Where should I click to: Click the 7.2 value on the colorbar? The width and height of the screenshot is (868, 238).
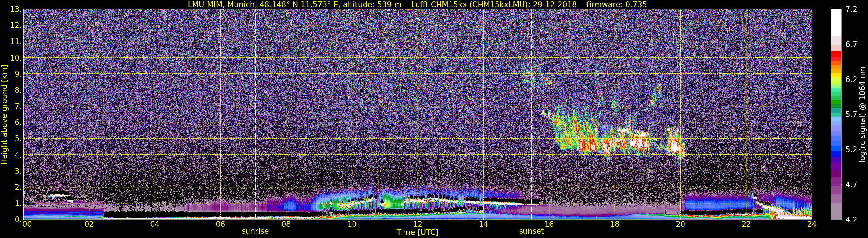[x=851, y=10]
